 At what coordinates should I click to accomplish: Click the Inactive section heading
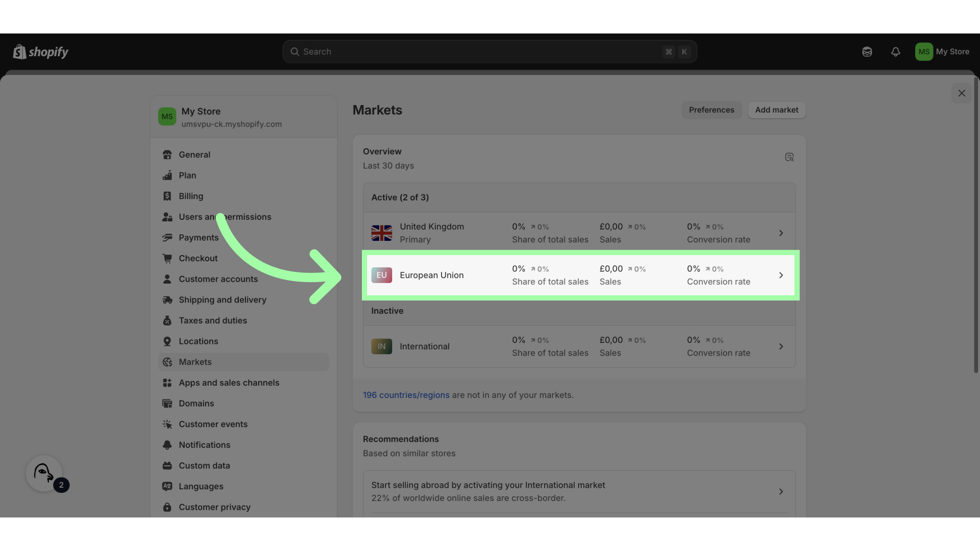pyautogui.click(x=387, y=311)
